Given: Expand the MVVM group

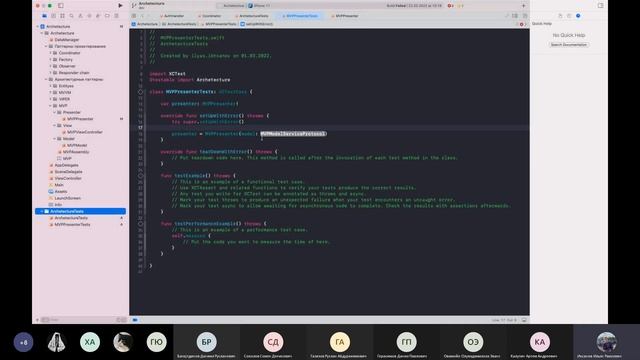Looking at the screenshot, I should click(50, 93).
